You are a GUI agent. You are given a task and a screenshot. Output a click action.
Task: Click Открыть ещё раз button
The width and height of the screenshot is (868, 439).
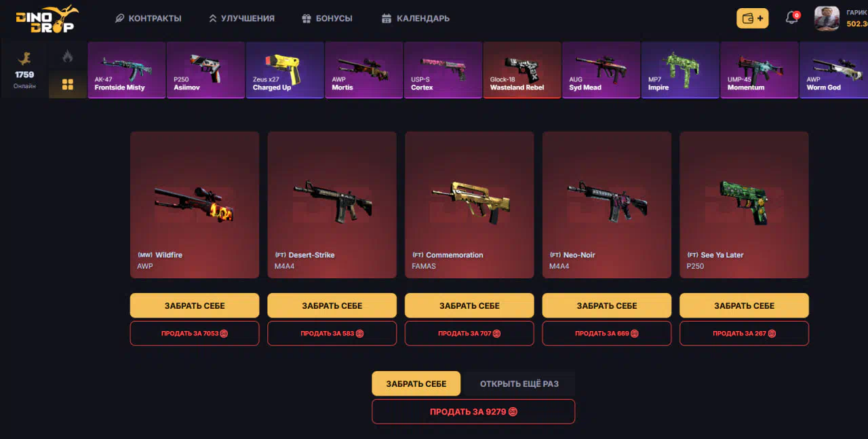tap(519, 383)
